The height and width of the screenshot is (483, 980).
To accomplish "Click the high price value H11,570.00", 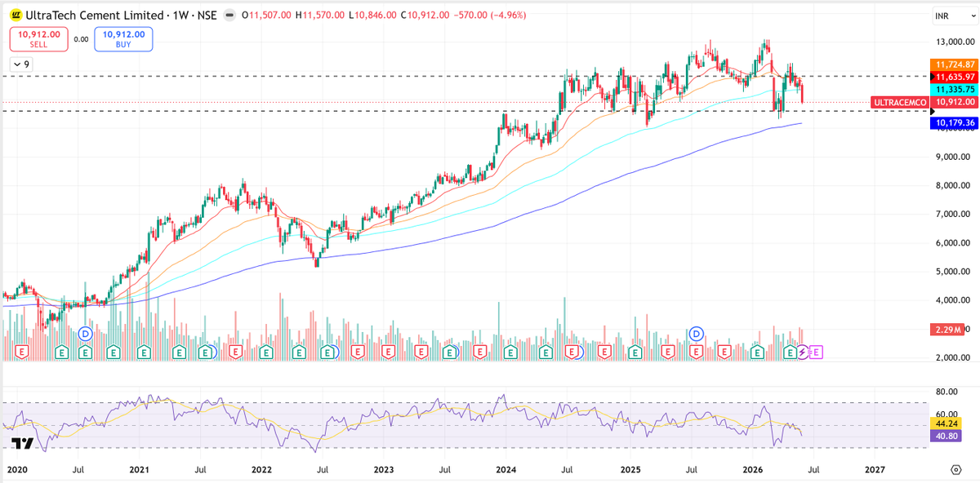I will point(318,15).
